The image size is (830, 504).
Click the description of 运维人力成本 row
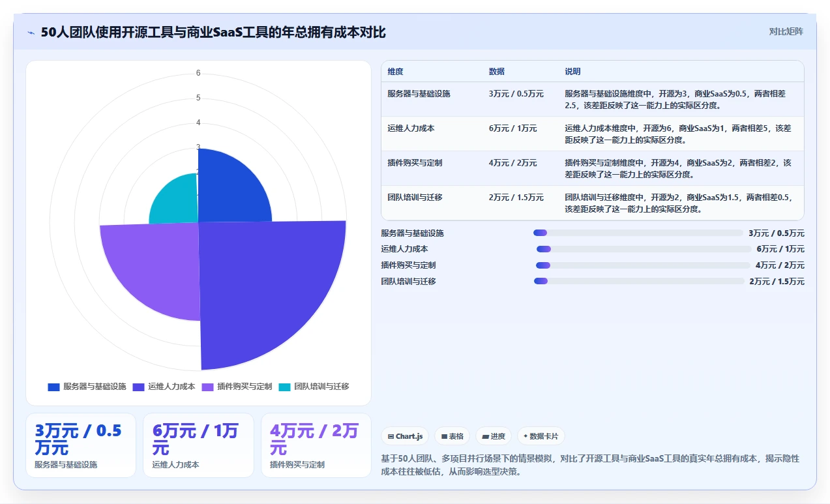[x=678, y=134]
